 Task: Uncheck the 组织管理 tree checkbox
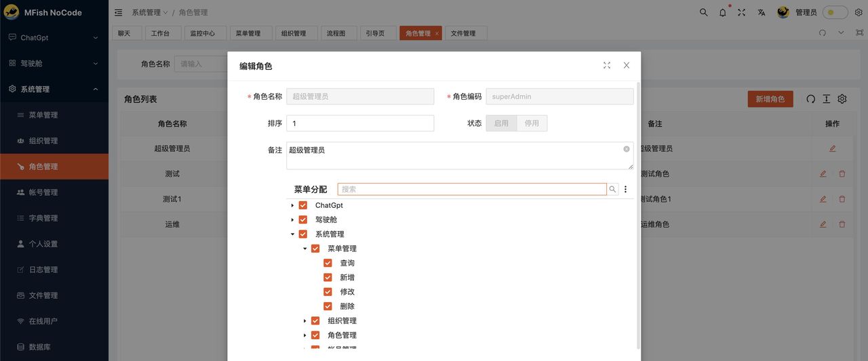tap(315, 321)
